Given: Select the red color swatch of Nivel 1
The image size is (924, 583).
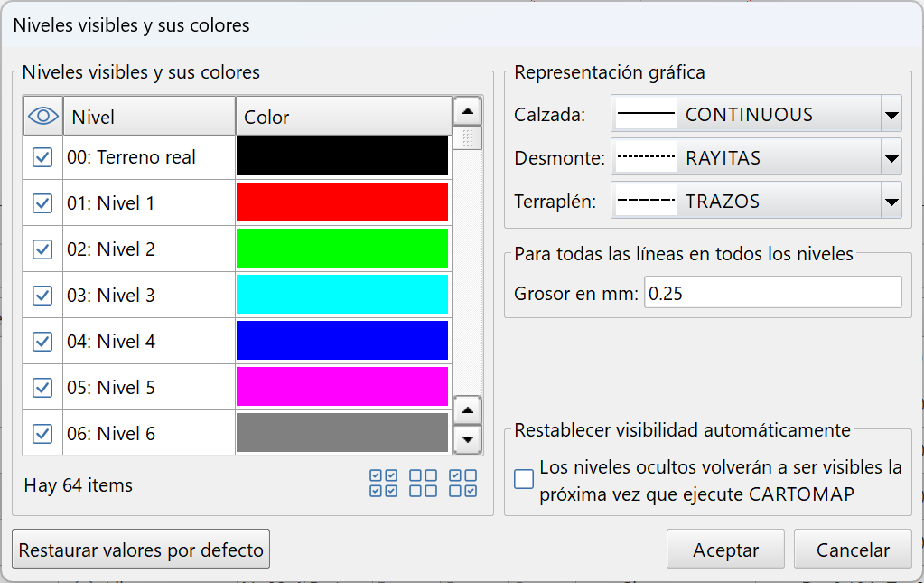Looking at the screenshot, I should click(341, 202).
